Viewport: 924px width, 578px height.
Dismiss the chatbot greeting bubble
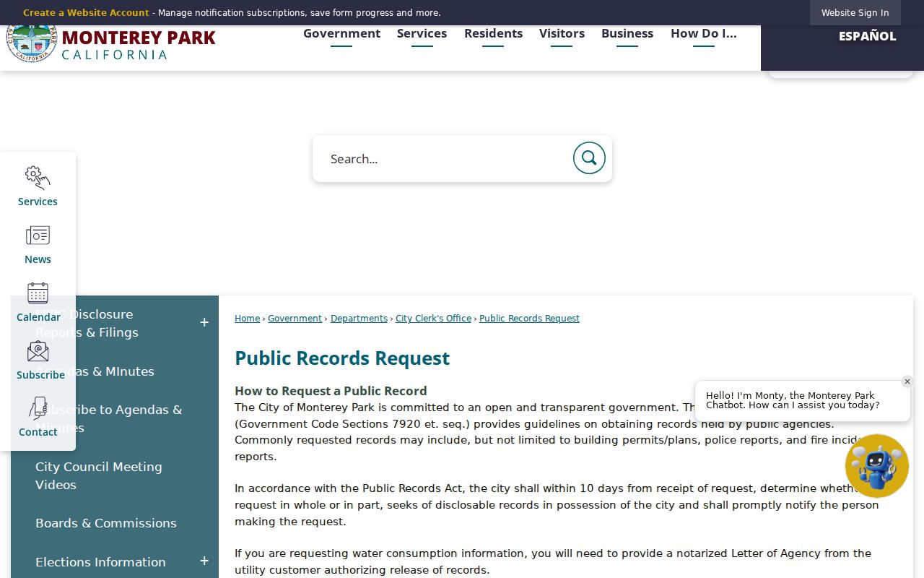(x=907, y=381)
